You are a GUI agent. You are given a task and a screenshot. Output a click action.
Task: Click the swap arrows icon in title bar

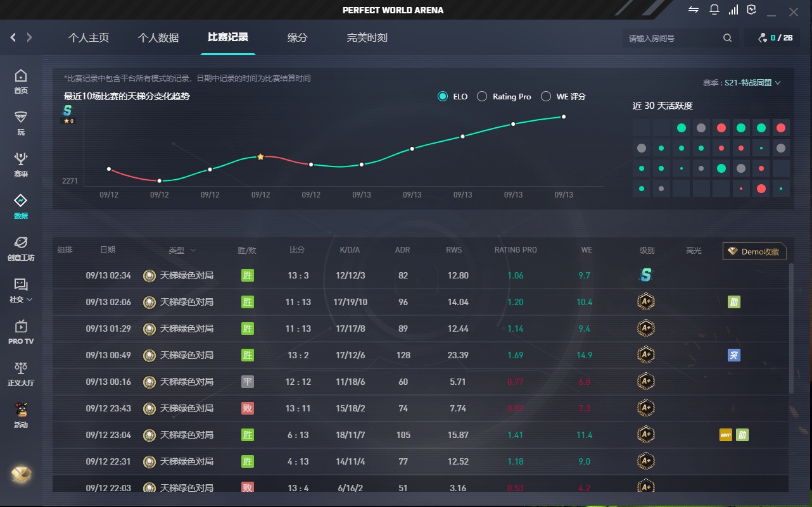tap(694, 9)
